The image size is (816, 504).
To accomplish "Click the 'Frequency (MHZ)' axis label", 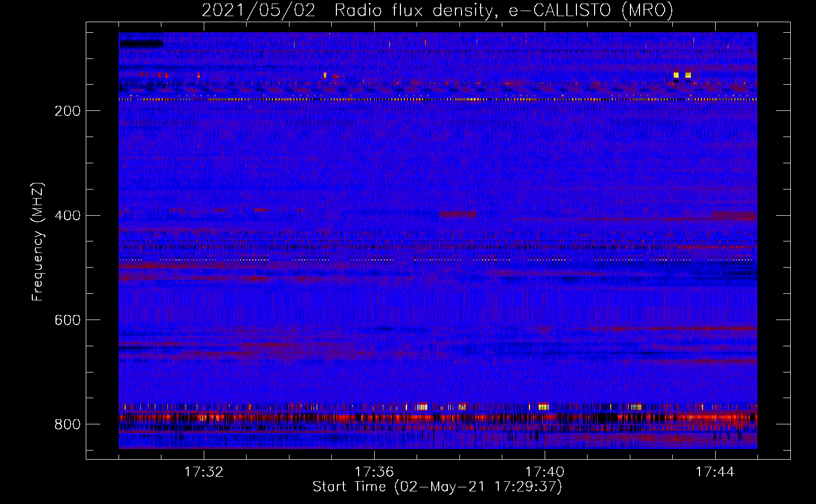I will 38,241.
